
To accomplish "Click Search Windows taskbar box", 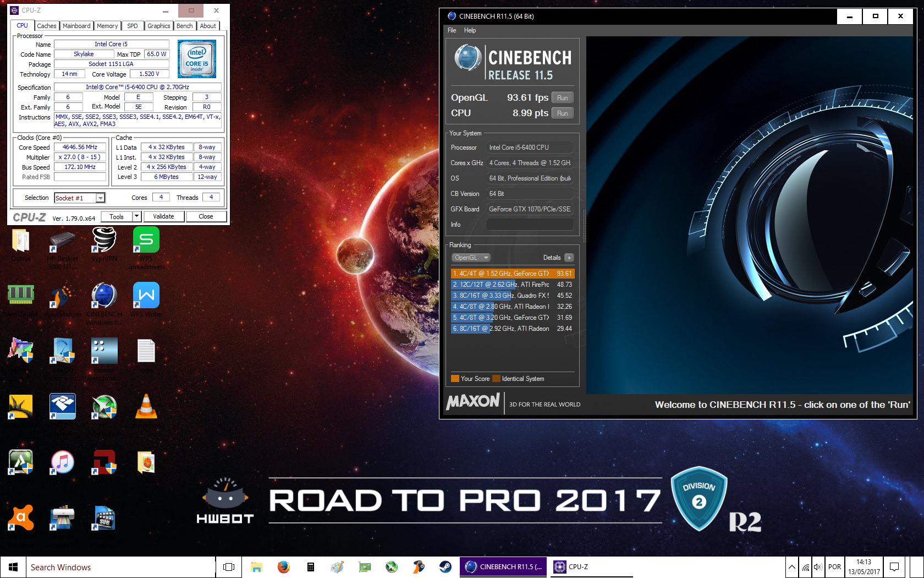I will [x=120, y=567].
